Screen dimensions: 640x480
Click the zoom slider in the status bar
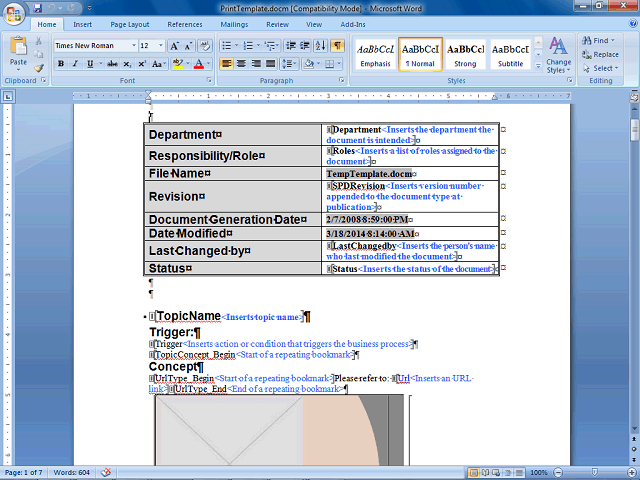point(595,473)
